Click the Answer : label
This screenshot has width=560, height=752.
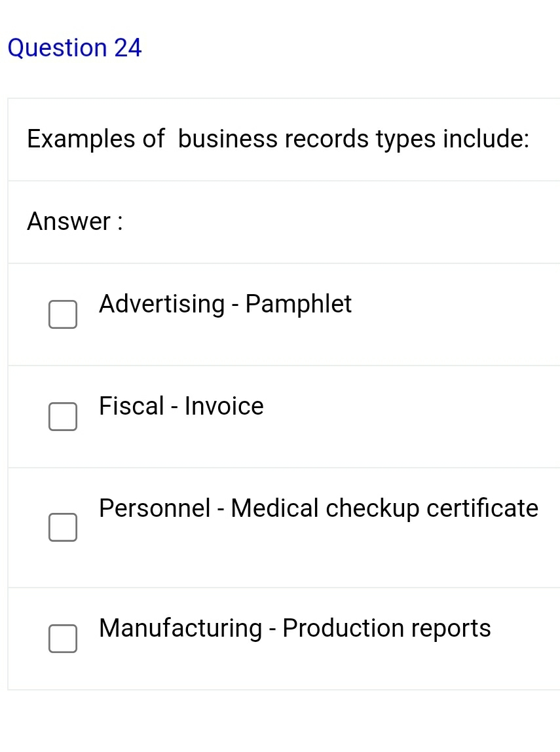click(75, 222)
